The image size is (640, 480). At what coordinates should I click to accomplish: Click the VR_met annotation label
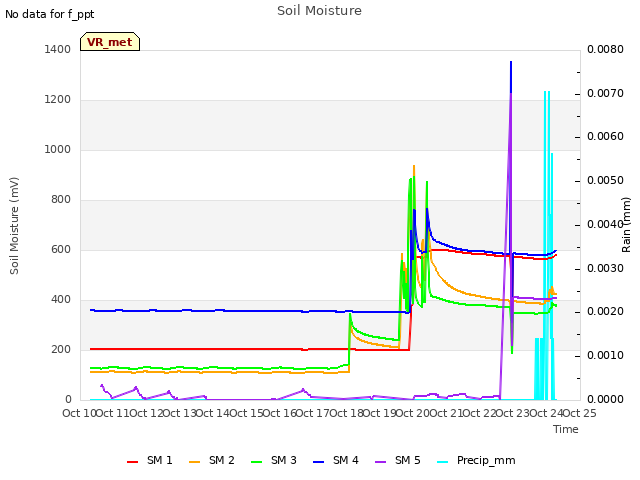click(110, 42)
